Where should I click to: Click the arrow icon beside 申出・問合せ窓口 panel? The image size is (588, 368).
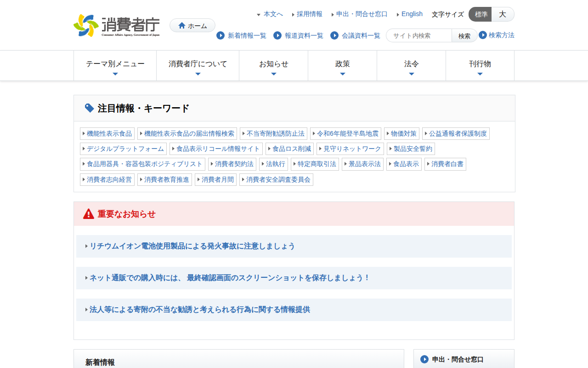[424, 359]
